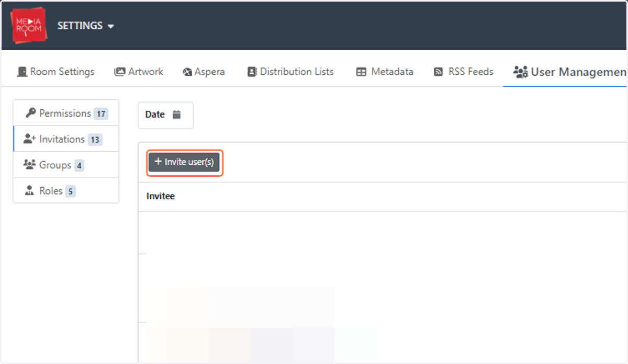The width and height of the screenshot is (628, 364).
Task: Click the Media Room logo
Action: point(28,26)
